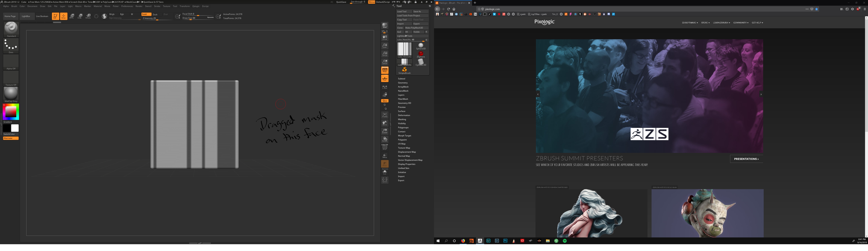868x251 pixels.
Task: Select the SimpleBrush tool
Action: click(404, 70)
